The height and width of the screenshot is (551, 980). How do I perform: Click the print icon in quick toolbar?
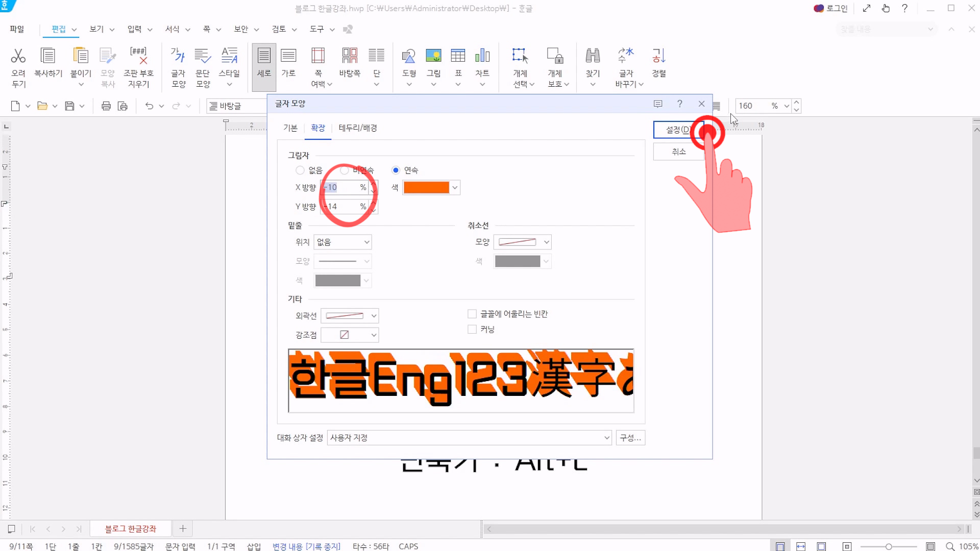click(x=106, y=106)
